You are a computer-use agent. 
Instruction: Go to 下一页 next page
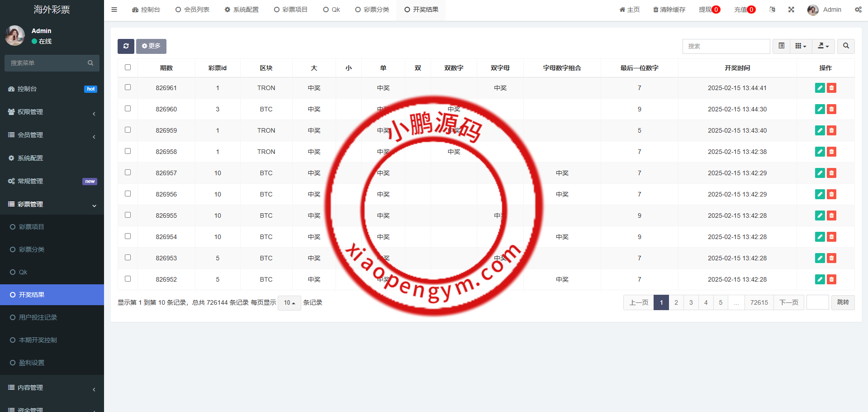(x=789, y=302)
